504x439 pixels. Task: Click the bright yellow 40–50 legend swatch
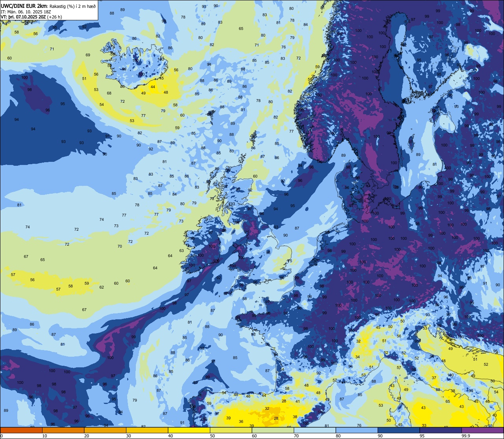(189, 430)
